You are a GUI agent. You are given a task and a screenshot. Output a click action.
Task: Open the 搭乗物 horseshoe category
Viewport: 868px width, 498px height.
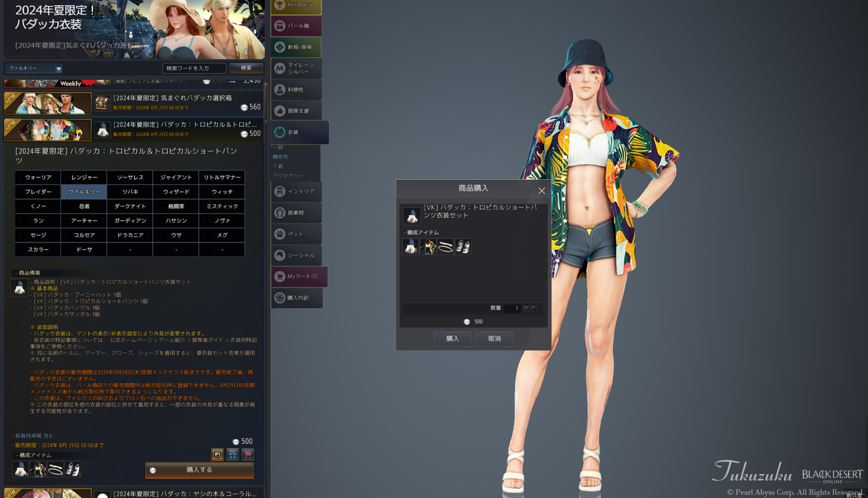296,213
